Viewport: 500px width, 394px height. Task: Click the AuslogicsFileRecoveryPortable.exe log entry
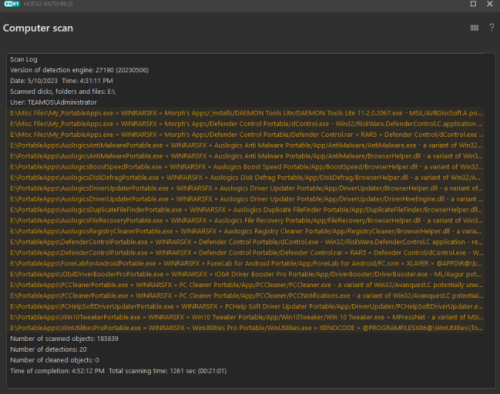click(246, 220)
